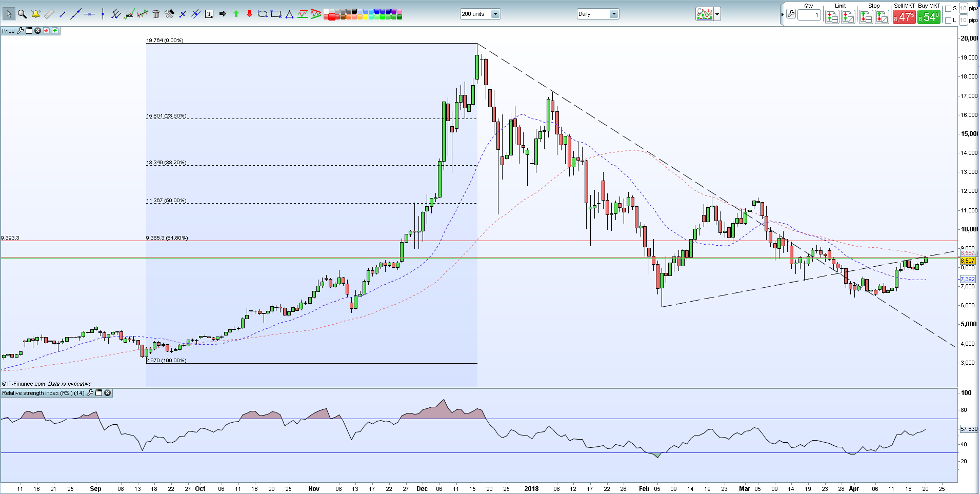This screenshot has height=494, width=980.
Task: Click the 57.630 RSI value tag
Action: [x=969, y=429]
